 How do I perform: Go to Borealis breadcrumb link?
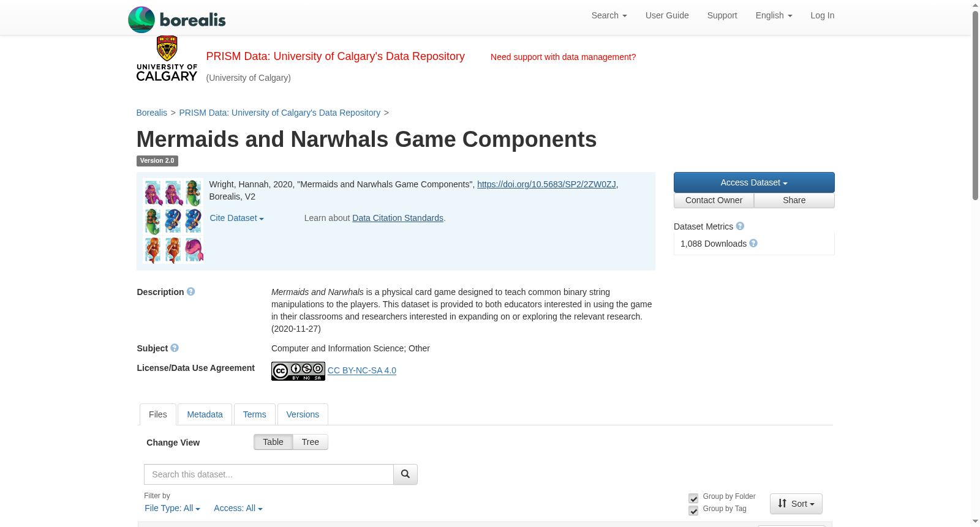tap(152, 113)
